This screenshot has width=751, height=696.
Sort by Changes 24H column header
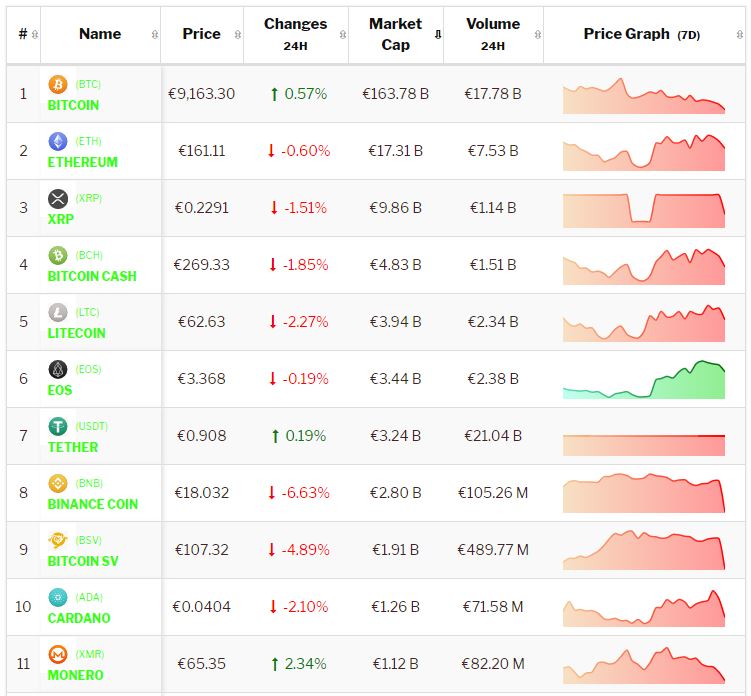tap(295, 34)
